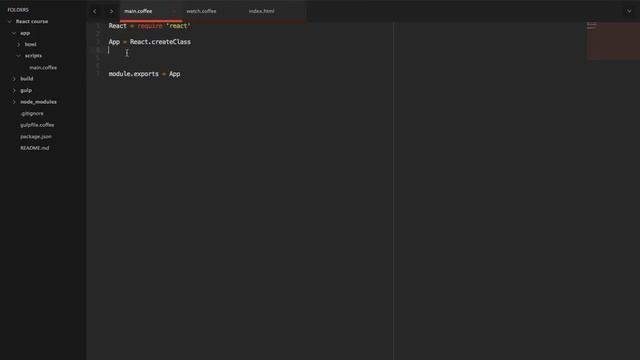Expand the html folder chevron

(x=18, y=44)
